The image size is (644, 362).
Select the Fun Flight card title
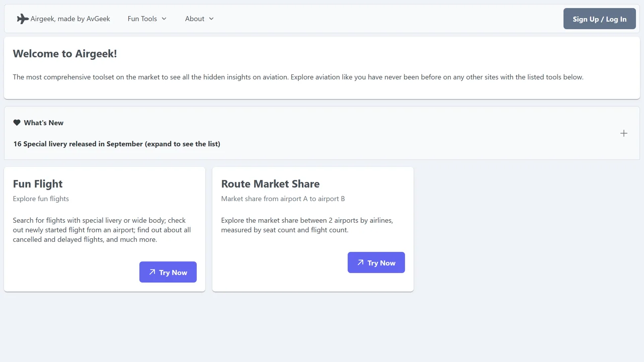click(38, 184)
